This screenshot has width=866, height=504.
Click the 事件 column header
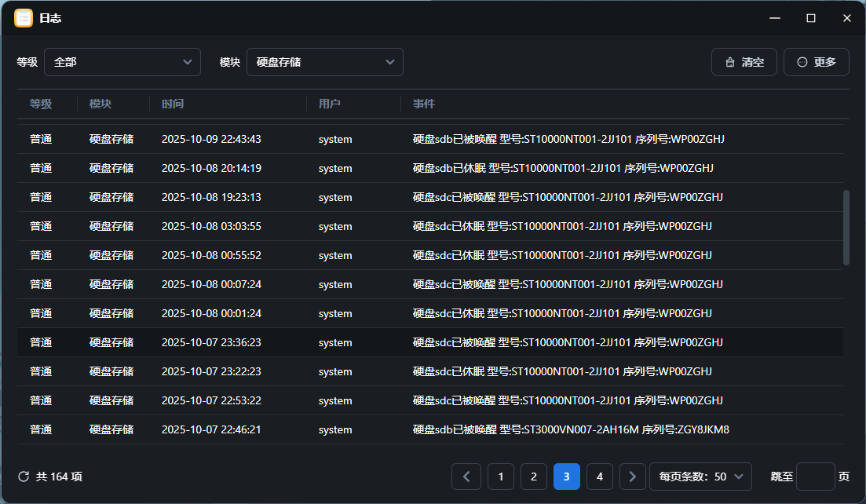pos(424,104)
